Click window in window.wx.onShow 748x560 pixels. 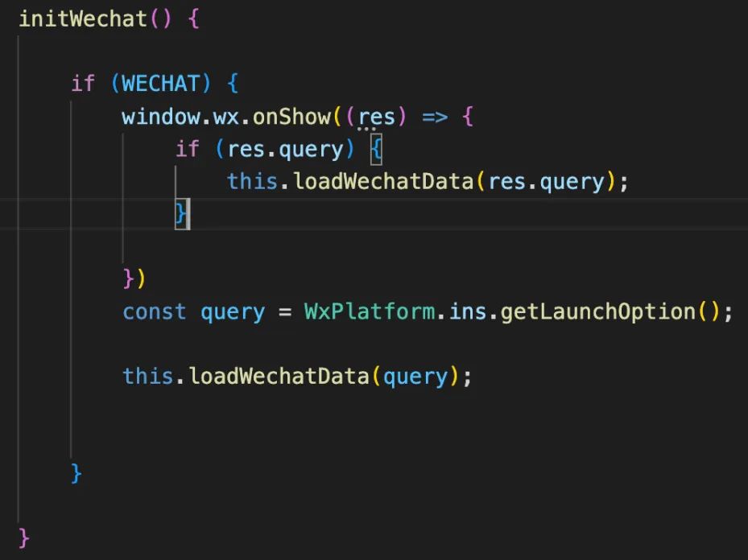(x=161, y=117)
